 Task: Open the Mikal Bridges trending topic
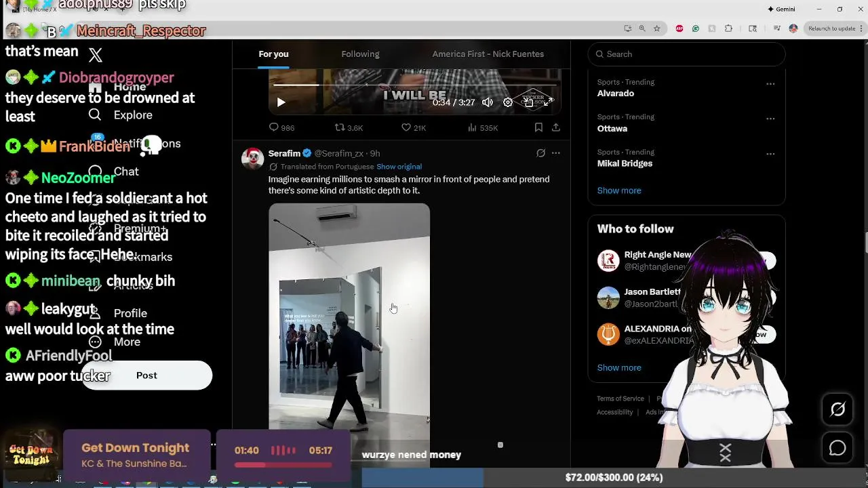625,163
